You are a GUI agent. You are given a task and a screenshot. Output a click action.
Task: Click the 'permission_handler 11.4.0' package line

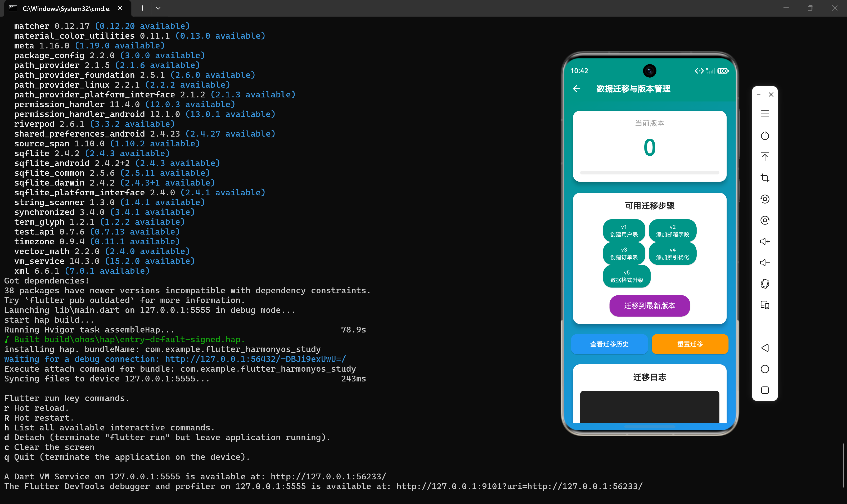coord(125,104)
